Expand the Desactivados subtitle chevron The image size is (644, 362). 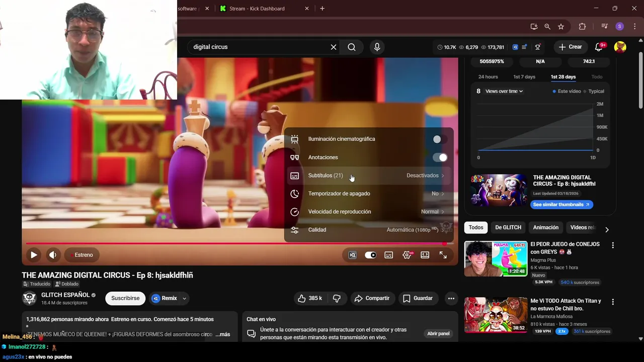[443, 175]
